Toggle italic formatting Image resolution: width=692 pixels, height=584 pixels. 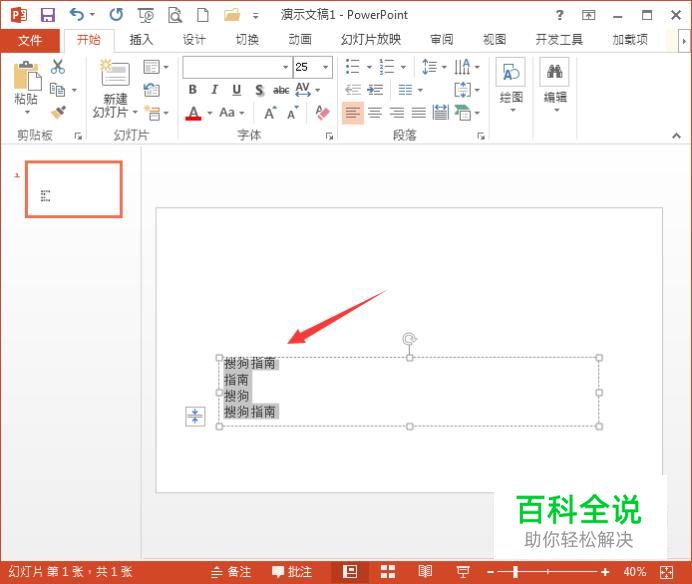tap(214, 90)
